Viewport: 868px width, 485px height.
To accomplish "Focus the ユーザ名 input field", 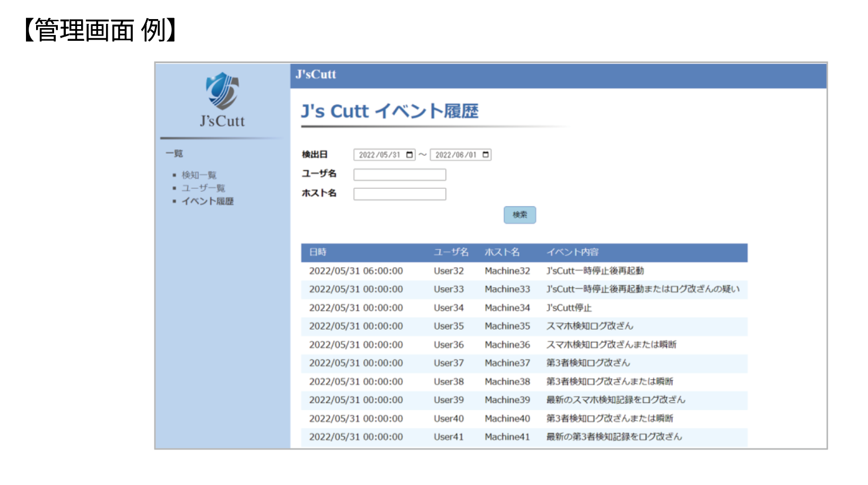I will click(x=400, y=174).
